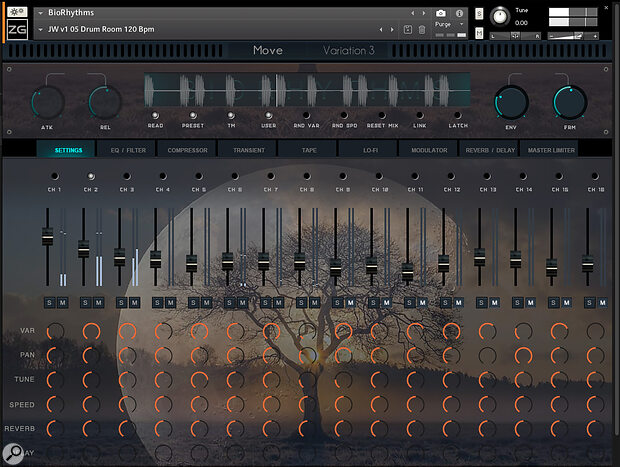
Task: Click the SPEED knob for channel 12
Action: coord(451,405)
